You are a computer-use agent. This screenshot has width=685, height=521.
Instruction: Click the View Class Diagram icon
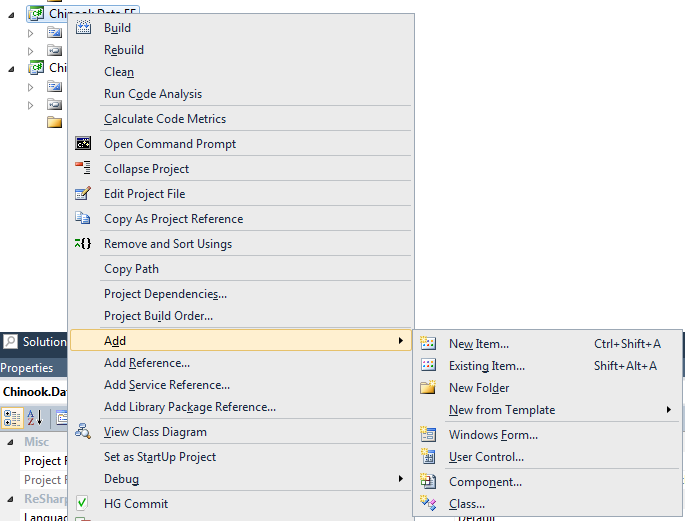coord(83,431)
